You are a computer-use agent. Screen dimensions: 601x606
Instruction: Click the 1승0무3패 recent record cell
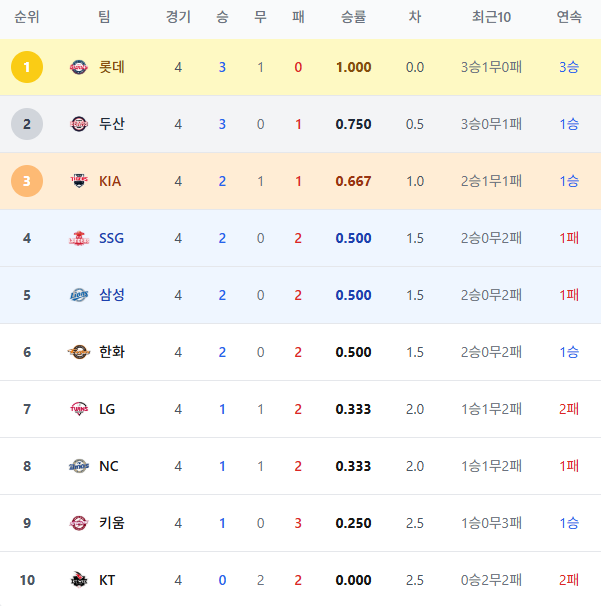[491, 523]
